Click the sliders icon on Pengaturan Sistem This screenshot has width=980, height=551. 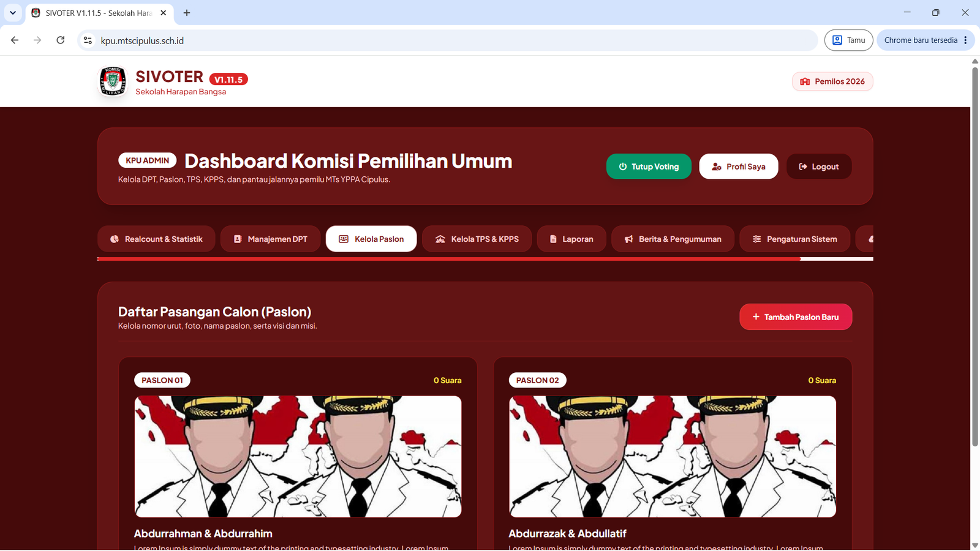pyautogui.click(x=757, y=239)
